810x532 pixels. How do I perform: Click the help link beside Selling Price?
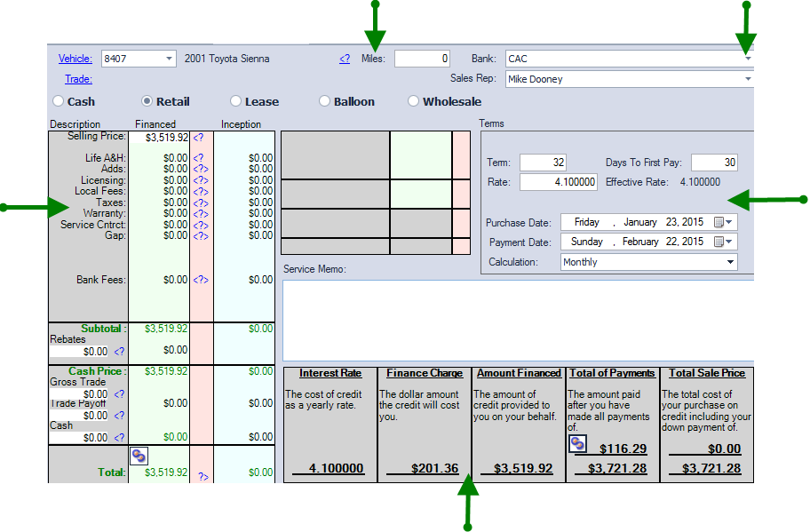tap(198, 138)
